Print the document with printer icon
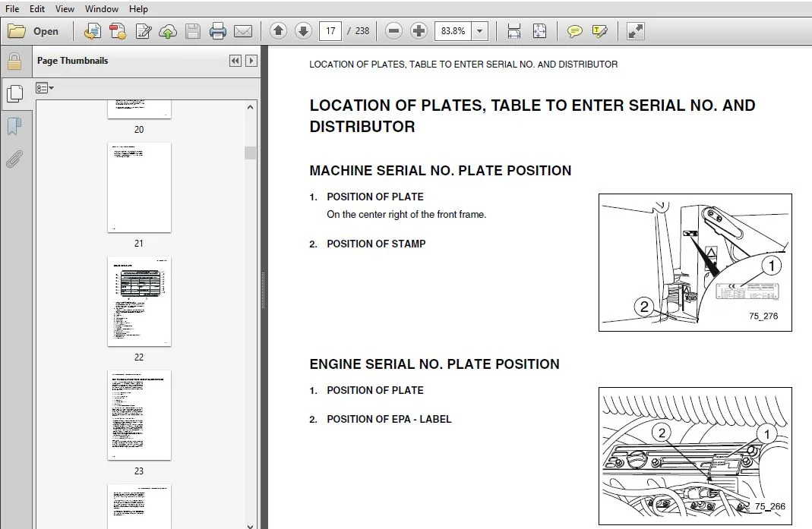This screenshot has width=812, height=529. (x=217, y=31)
